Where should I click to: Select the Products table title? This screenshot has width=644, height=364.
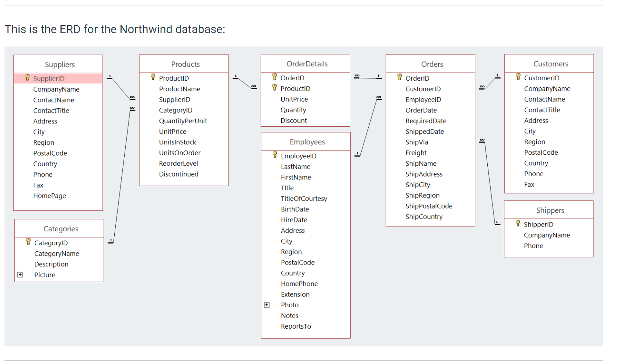(185, 64)
